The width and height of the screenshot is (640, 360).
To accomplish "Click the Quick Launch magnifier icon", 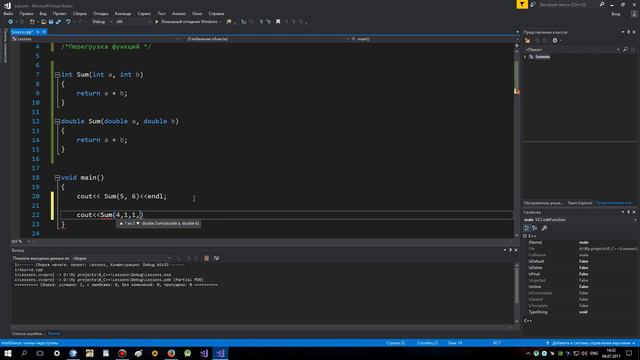I will pyautogui.click(x=602, y=4).
